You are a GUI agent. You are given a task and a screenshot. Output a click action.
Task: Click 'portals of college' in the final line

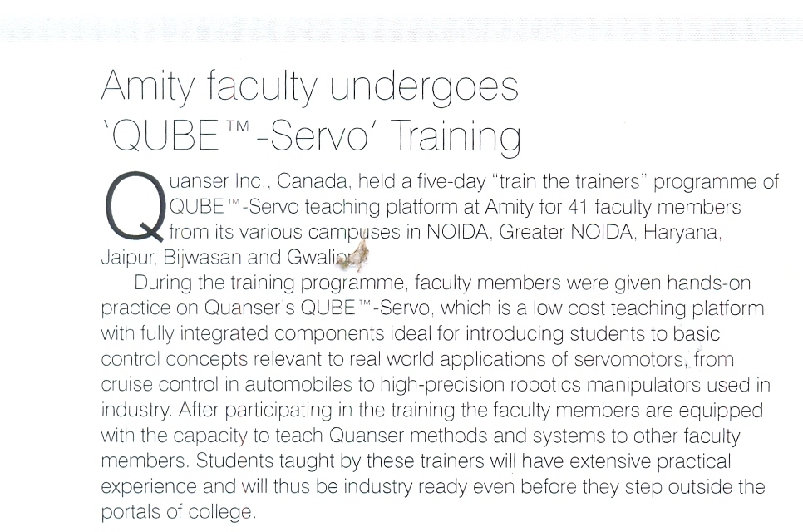pos(177,511)
